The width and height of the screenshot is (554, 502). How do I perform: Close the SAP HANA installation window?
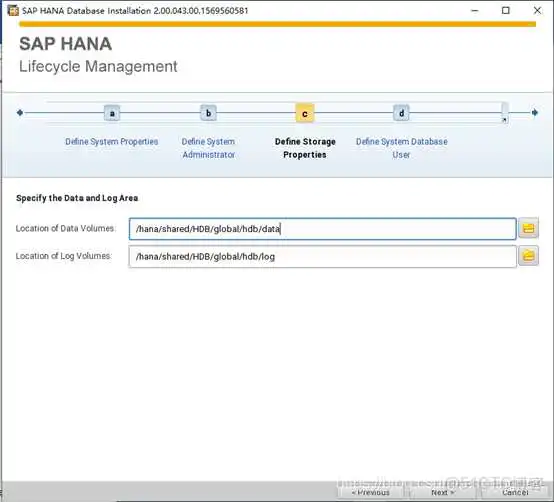[537, 11]
